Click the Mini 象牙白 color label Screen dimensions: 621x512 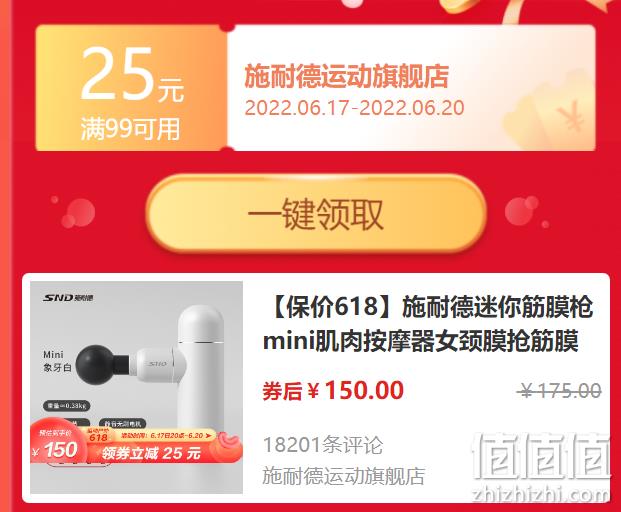tap(57, 361)
